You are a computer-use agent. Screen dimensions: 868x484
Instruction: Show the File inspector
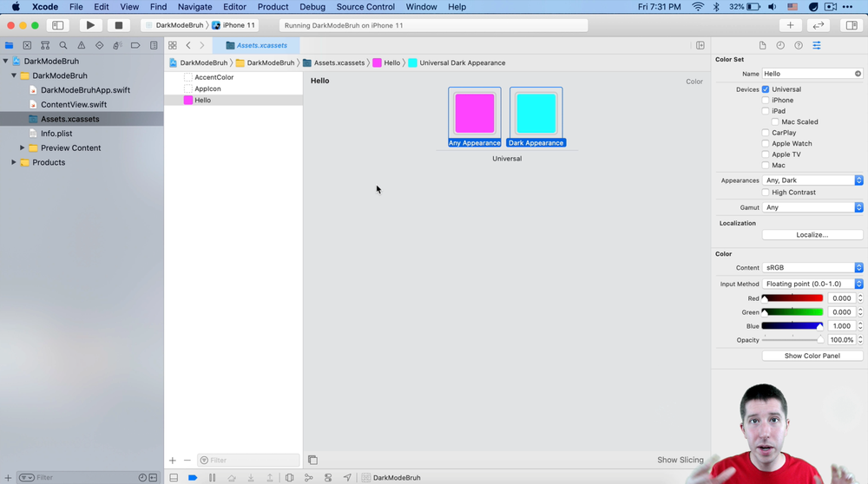click(x=762, y=45)
